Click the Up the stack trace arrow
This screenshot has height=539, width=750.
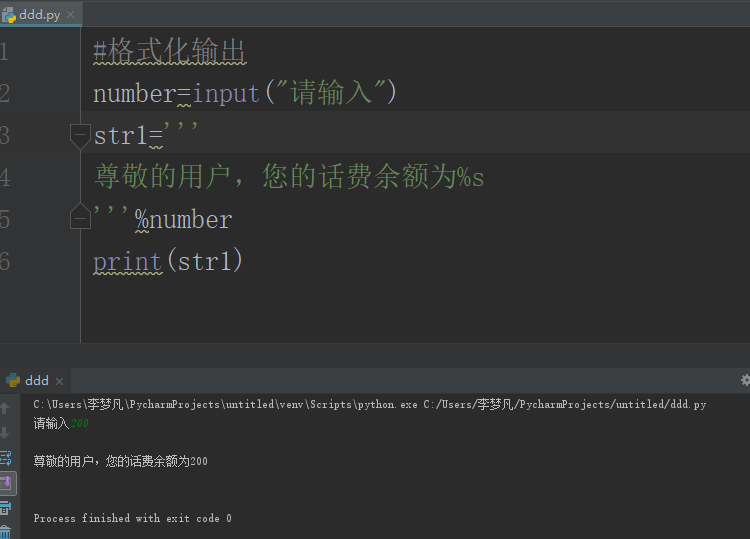pos(5,408)
